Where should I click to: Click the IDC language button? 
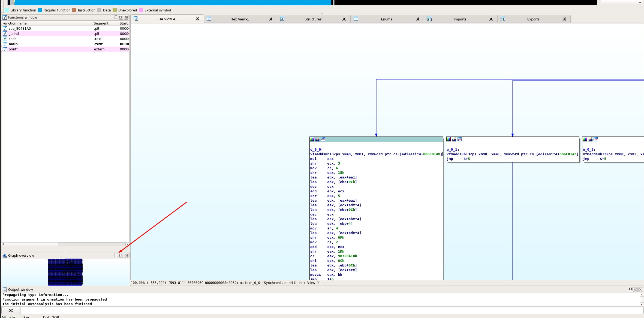coord(10,311)
